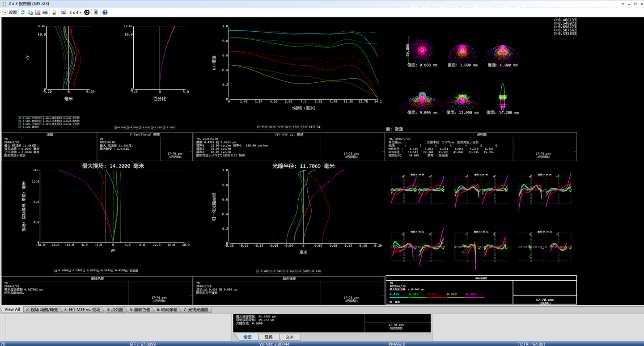Select the 文本 view tab at bottom
The height and width of the screenshot is (346, 644).
tap(290, 337)
